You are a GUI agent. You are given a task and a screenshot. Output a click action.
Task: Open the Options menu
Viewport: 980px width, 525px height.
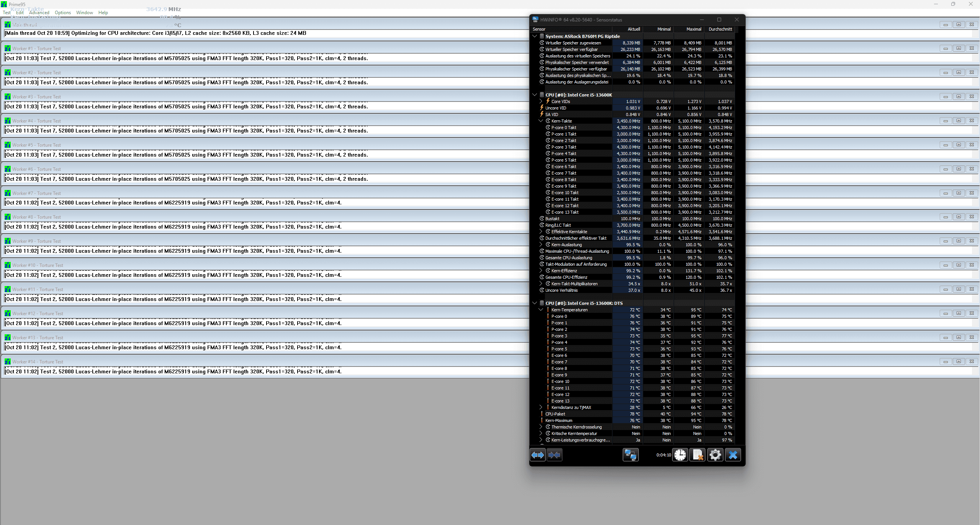(x=63, y=13)
